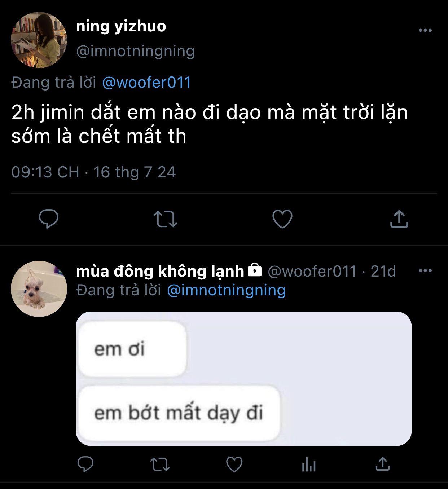Image resolution: width=448 pixels, height=489 pixels.
Task: Retweet ning yizhuo's tweet
Action: pyautogui.click(x=166, y=219)
